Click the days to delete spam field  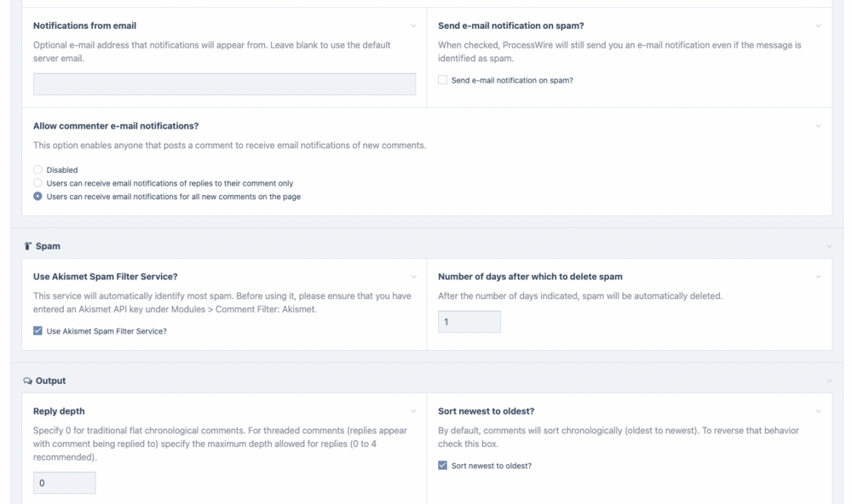coord(469,322)
